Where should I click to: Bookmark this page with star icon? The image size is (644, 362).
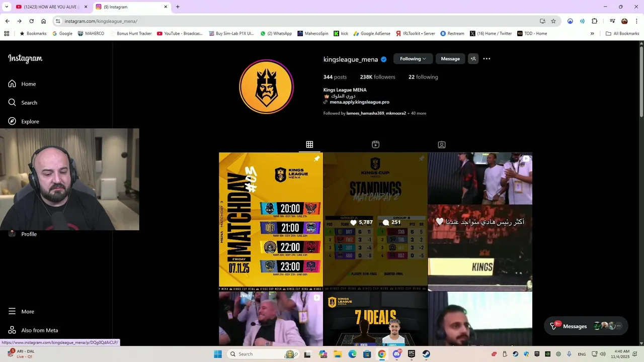(553, 21)
